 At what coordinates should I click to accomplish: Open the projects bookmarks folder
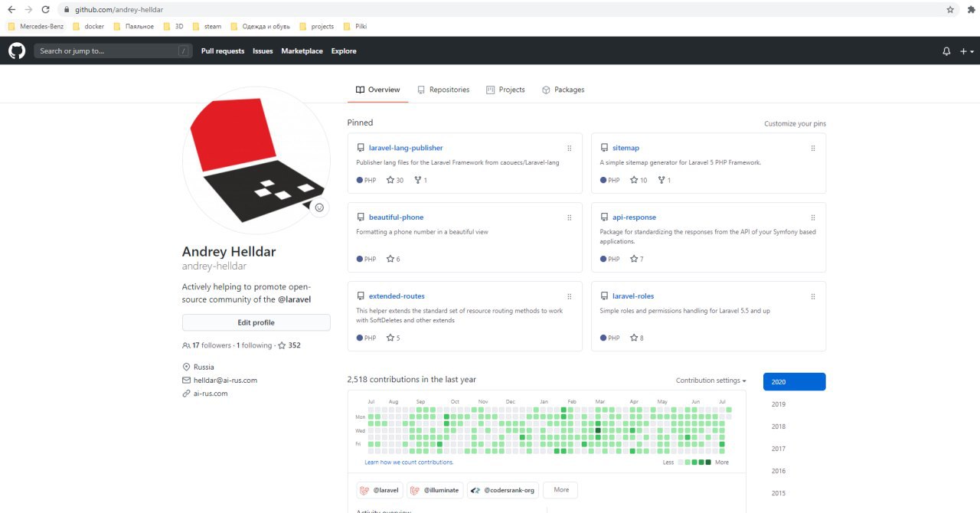(317, 26)
